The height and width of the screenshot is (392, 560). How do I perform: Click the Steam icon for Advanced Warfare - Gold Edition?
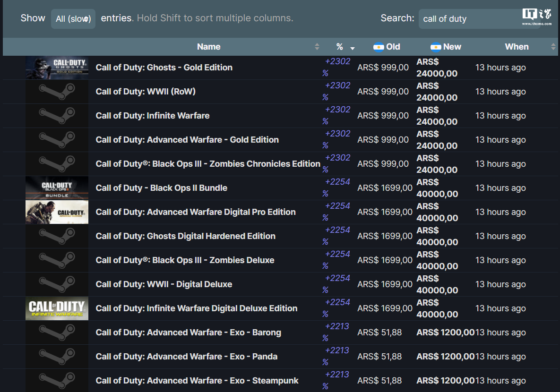tap(57, 140)
